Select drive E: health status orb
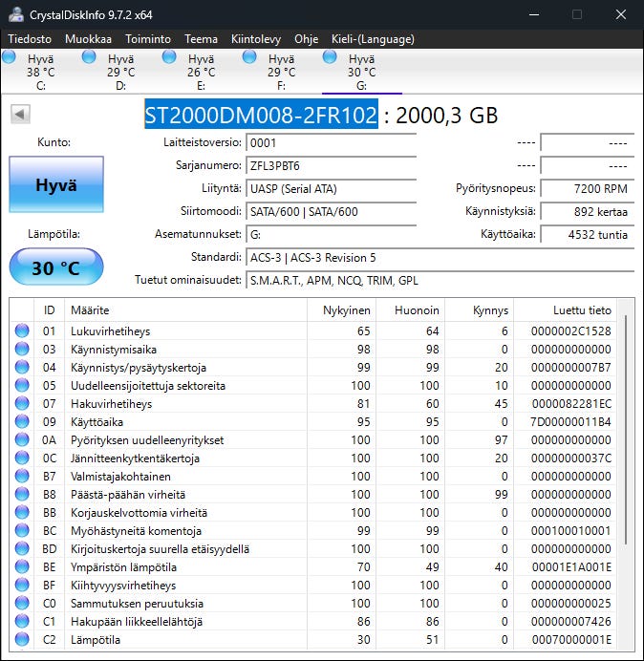 [x=170, y=58]
